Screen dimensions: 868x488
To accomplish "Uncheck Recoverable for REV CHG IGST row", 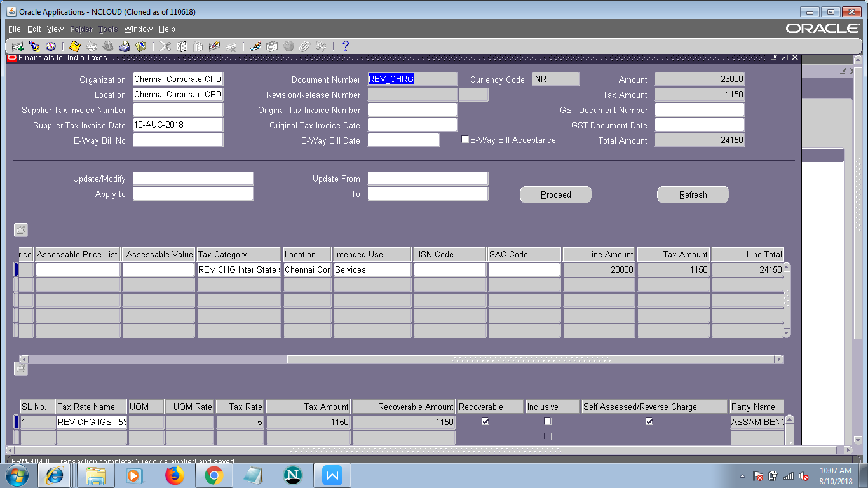I will click(x=485, y=421).
